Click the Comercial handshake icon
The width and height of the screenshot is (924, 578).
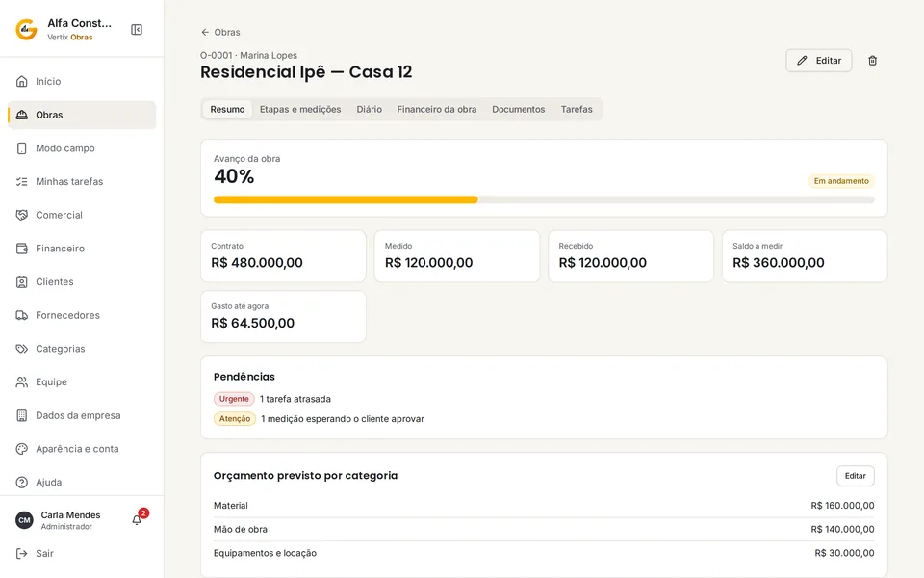click(22, 215)
